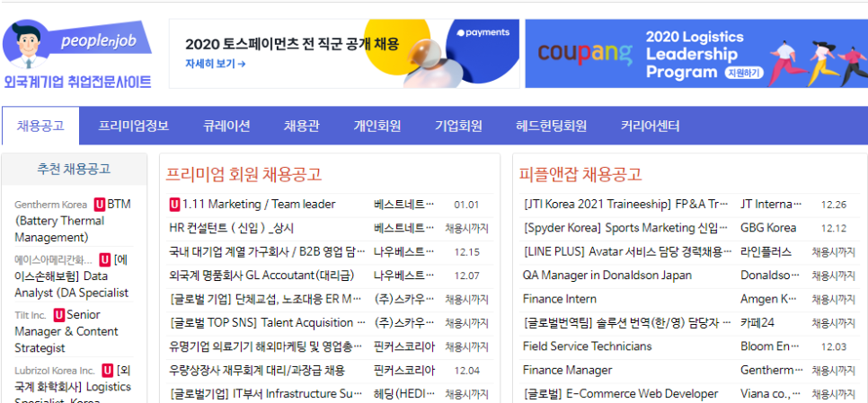The width and height of the screenshot is (868, 403).
Task: Open [글로벌기업] IT부서 Infrastructure posting
Action: point(266,394)
